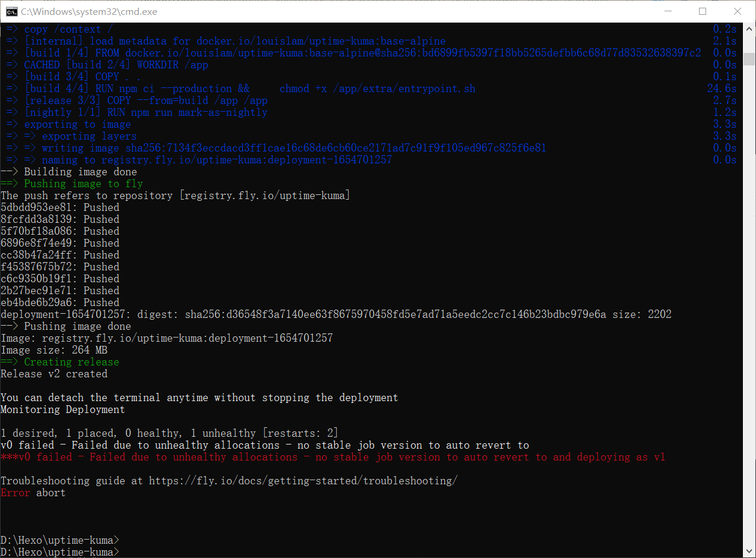756x558 pixels.
Task: Click the red 'Error abort' line
Action: click(33, 493)
